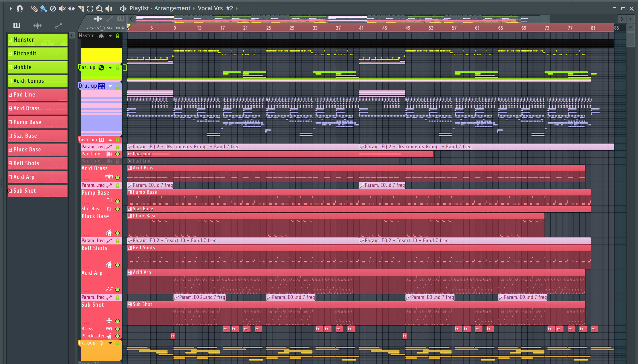Viewport: 638px width, 364px height.
Task: Show piano patterns tab in picker
Action: (x=17, y=25)
